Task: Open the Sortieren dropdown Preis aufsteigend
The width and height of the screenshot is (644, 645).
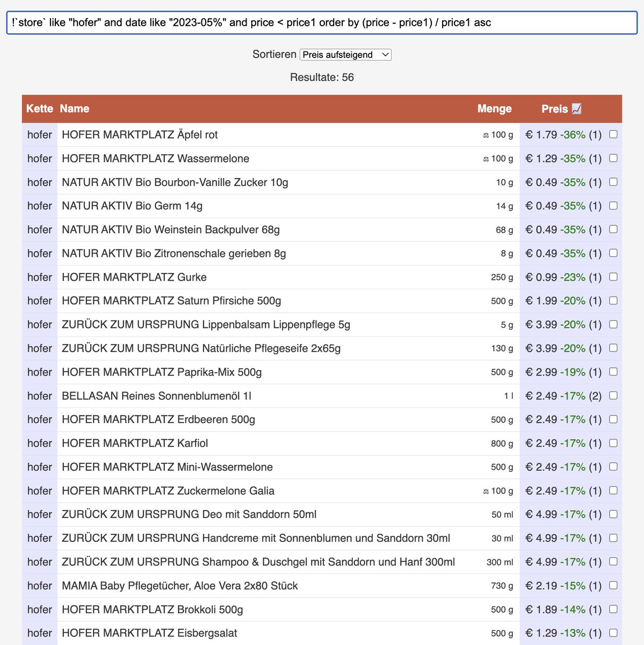Action: point(345,54)
